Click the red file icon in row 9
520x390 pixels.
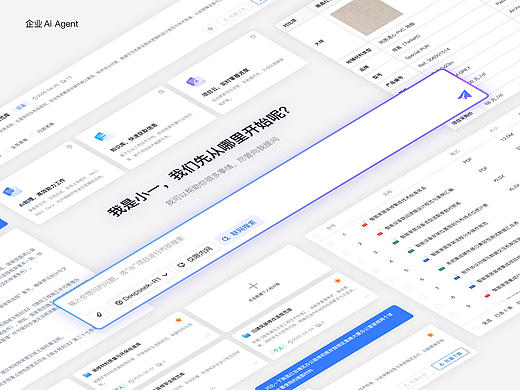click(487, 295)
